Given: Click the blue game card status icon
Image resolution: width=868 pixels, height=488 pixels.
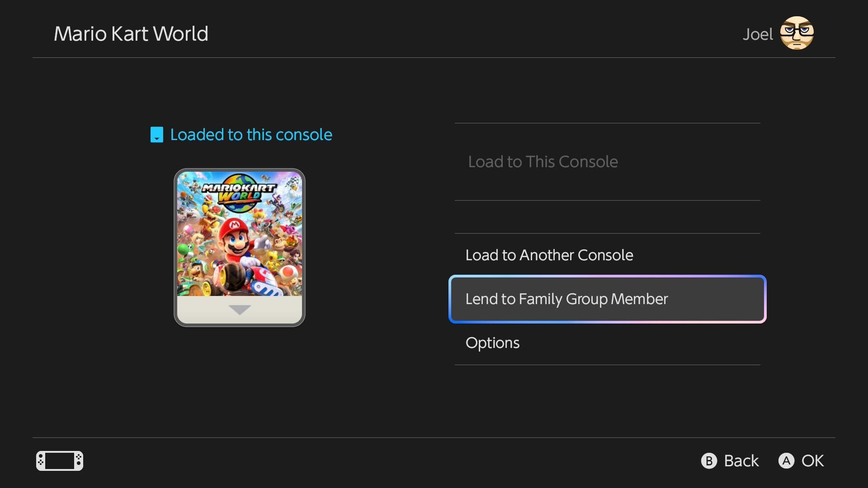Looking at the screenshot, I should 156,135.
